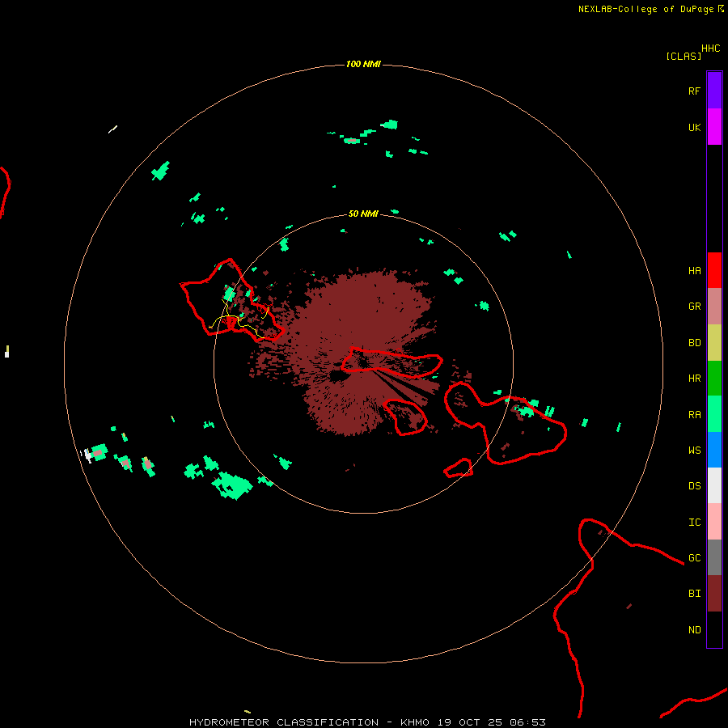Select the WS blue legend swatch

tap(714, 450)
